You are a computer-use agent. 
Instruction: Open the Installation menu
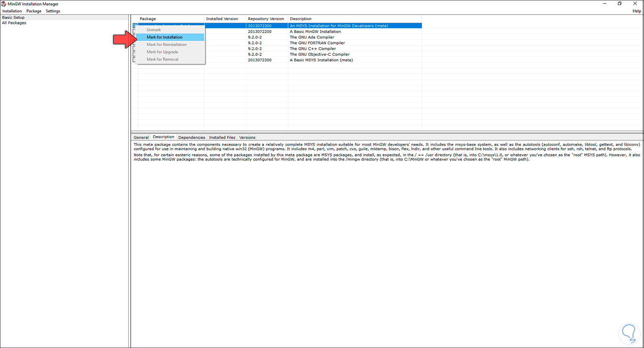click(x=12, y=11)
